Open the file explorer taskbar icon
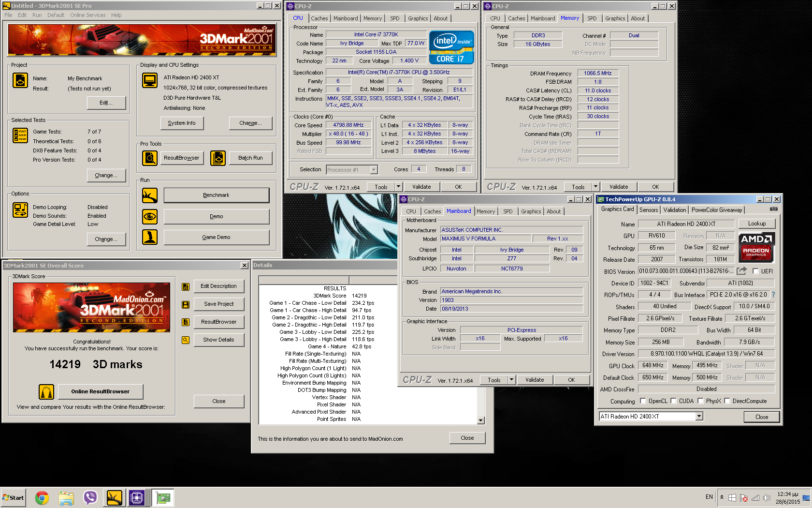Screen dimensions: 812x508 (x=66, y=497)
